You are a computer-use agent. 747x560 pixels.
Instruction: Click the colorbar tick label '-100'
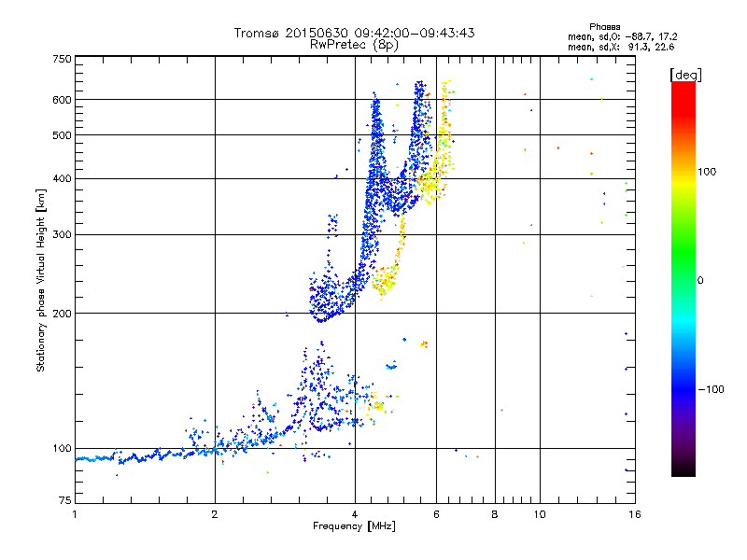pos(711,389)
